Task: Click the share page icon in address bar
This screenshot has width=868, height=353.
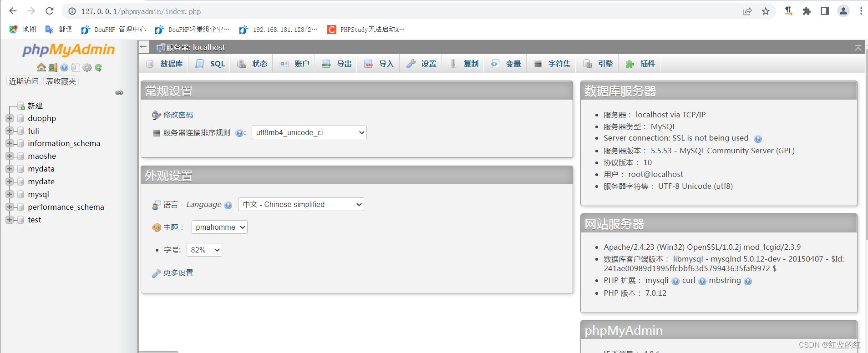Action: point(747,11)
